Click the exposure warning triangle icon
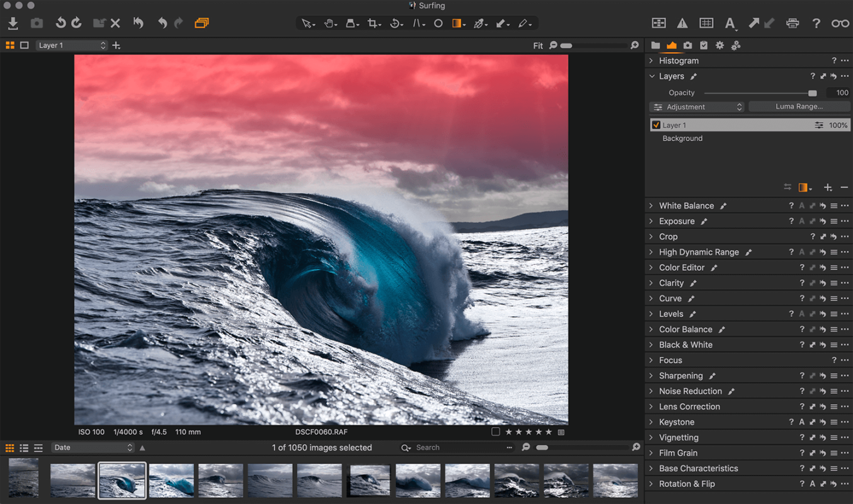 click(682, 23)
